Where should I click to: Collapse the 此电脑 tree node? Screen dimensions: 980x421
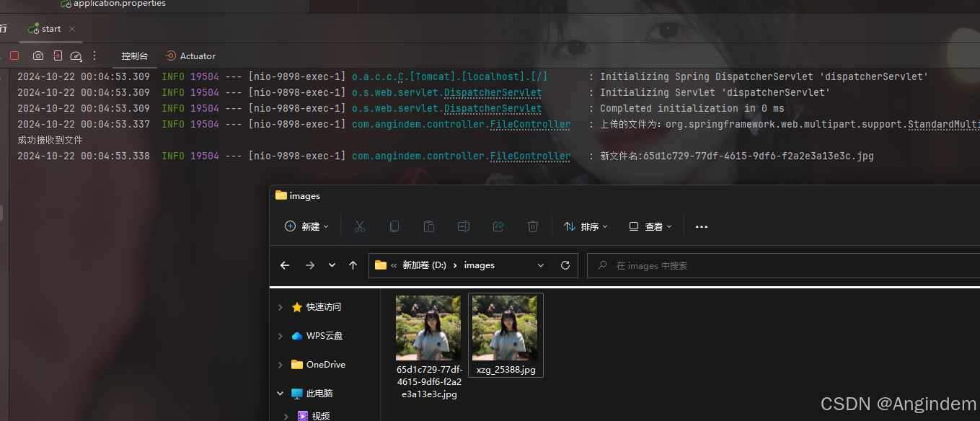281,394
